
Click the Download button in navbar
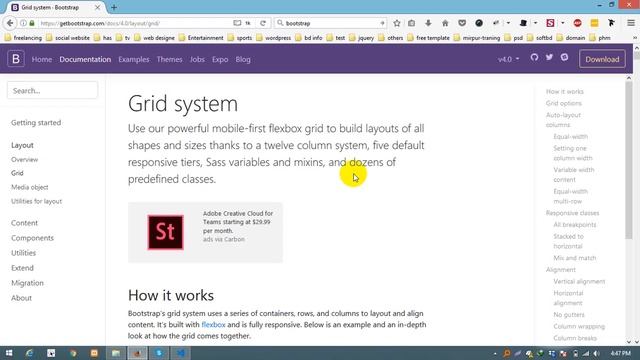point(602,59)
